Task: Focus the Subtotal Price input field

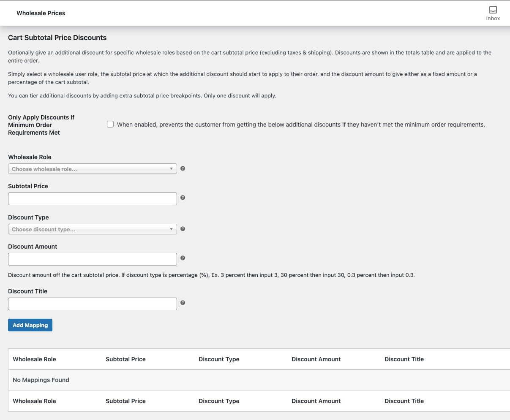Action: (92, 199)
